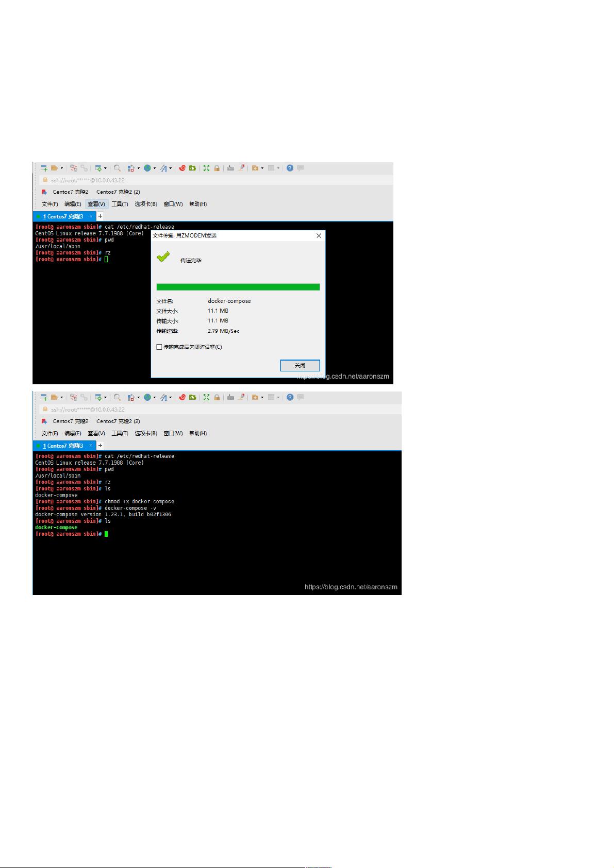Open the 查看(V) menu in upper window
The image size is (614, 868).
[96, 204]
